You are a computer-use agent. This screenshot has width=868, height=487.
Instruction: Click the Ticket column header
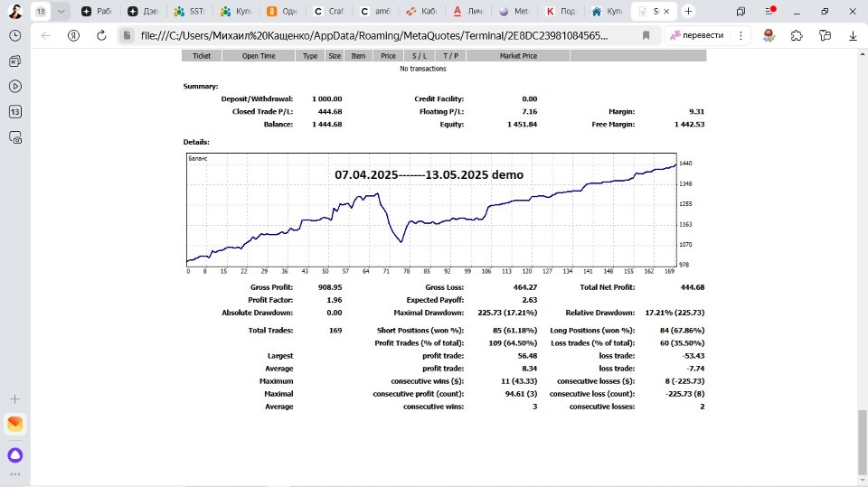pos(202,56)
